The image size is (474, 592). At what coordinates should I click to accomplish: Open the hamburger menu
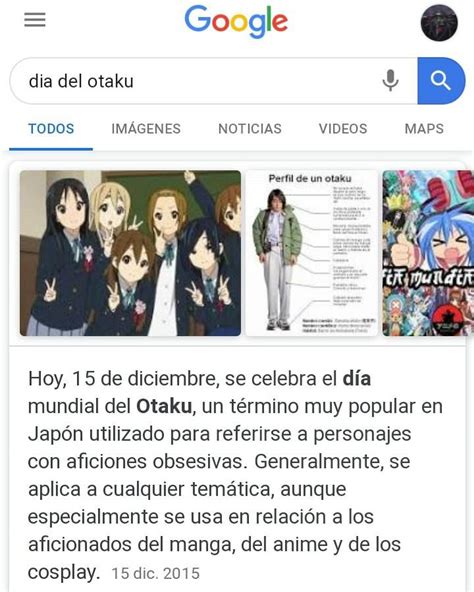pyautogui.click(x=35, y=20)
